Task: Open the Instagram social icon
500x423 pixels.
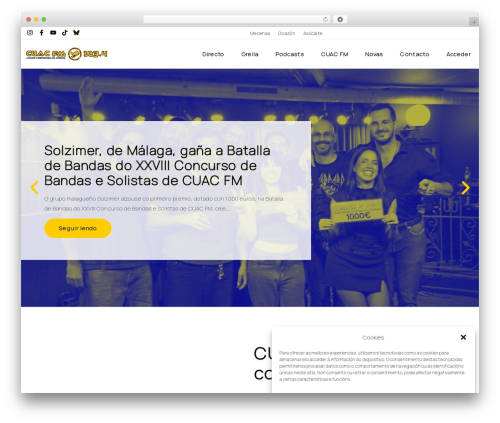Action: click(x=30, y=33)
